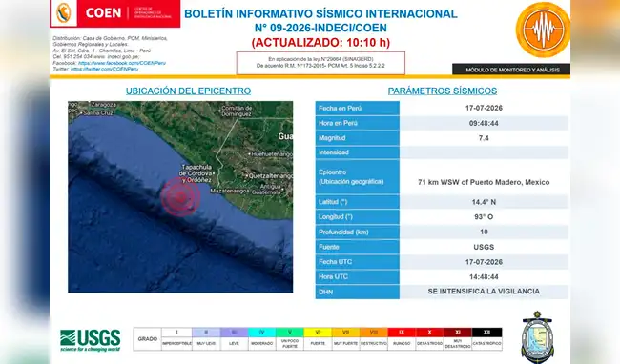Click the MÓDULO DE MONITOREO Y ANÁLISIS banner
This screenshot has width=620, height=364.
click(x=511, y=70)
